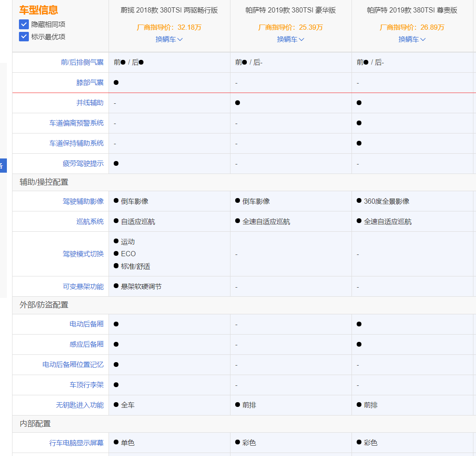The image size is (476, 456).
Task: Toggle the 标示最优项 checkbox
Action: (24, 37)
